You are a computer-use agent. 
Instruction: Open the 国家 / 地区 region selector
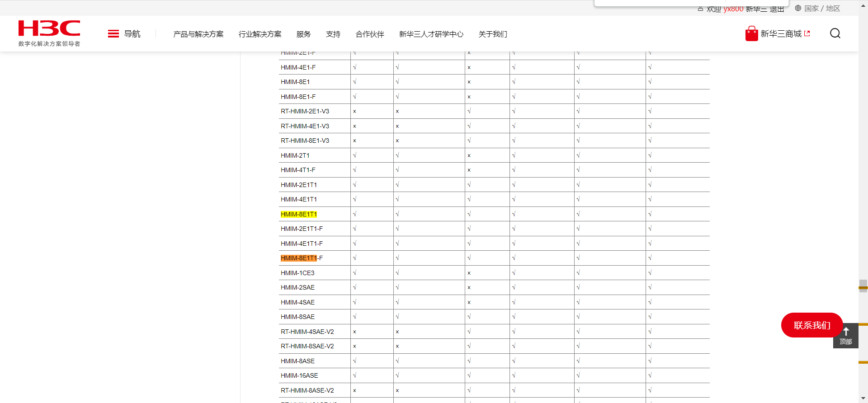point(818,8)
